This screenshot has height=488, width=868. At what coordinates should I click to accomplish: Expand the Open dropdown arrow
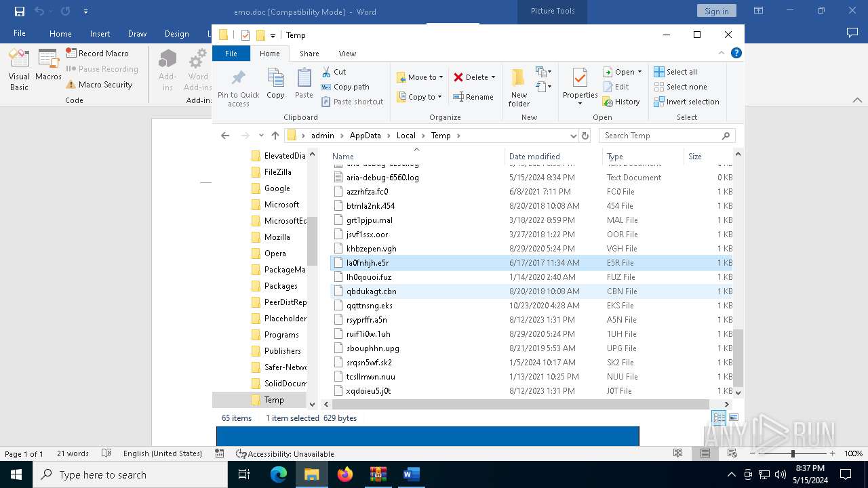pyautogui.click(x=639, y=72)
